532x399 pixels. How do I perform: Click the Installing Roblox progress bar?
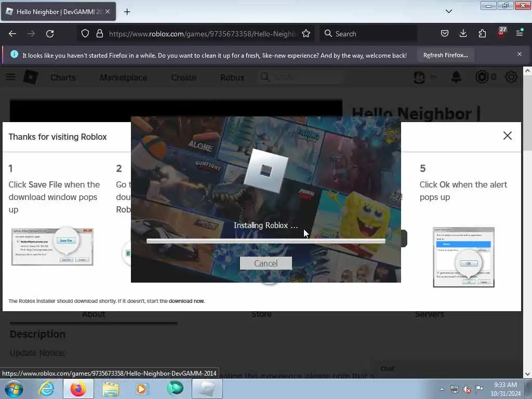click(265, 241)
